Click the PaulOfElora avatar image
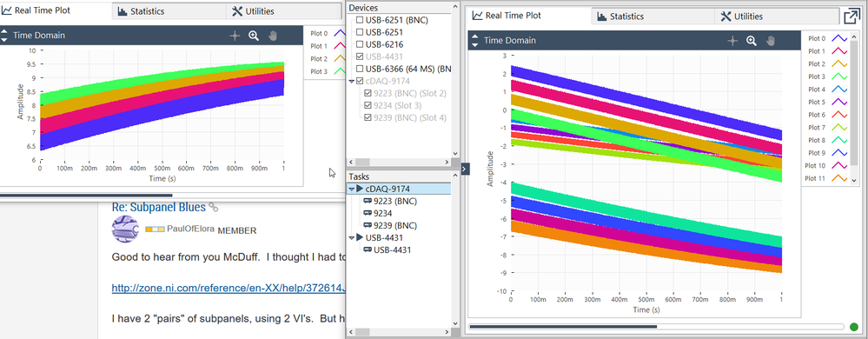 125,229
